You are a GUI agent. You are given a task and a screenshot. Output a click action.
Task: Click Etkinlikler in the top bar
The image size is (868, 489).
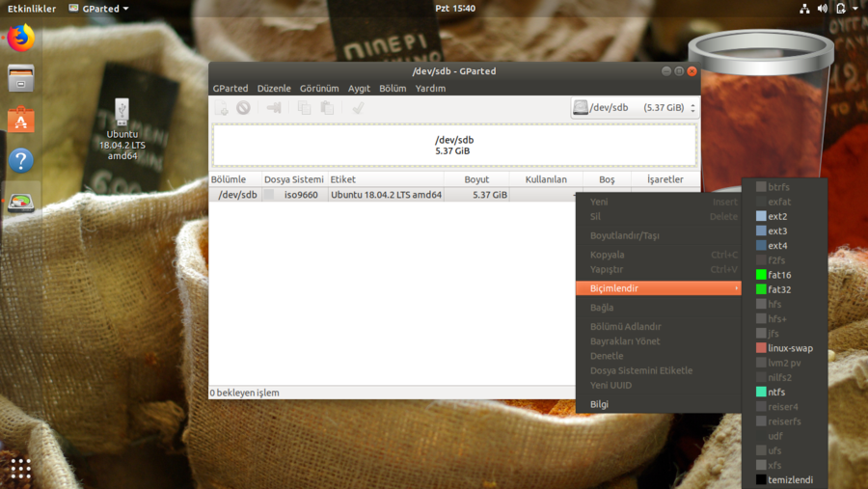tap(32, 9)
